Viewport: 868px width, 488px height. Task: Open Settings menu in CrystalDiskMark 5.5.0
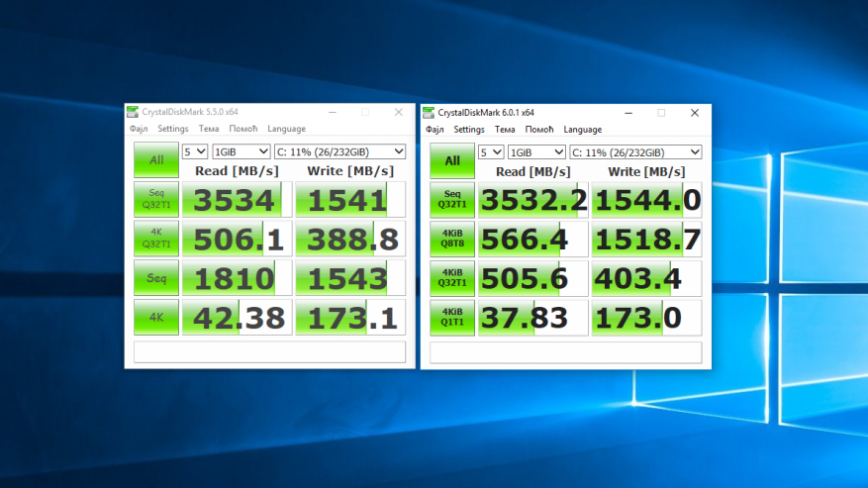coord(173,129)
